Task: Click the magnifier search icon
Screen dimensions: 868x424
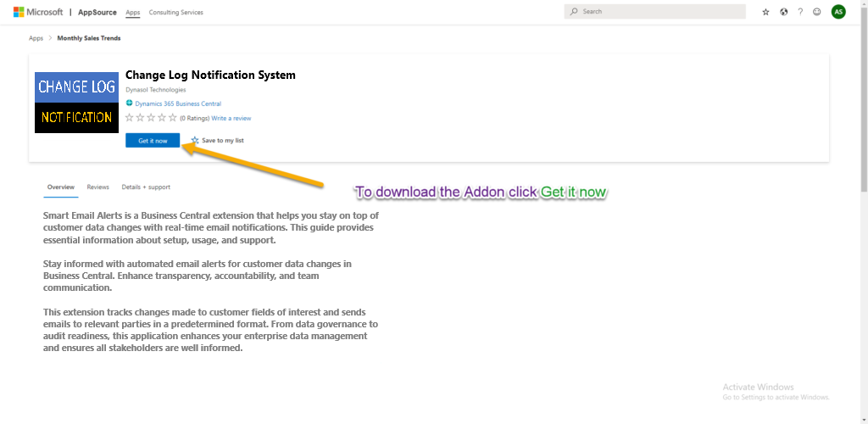Action: tap(574, 12)
